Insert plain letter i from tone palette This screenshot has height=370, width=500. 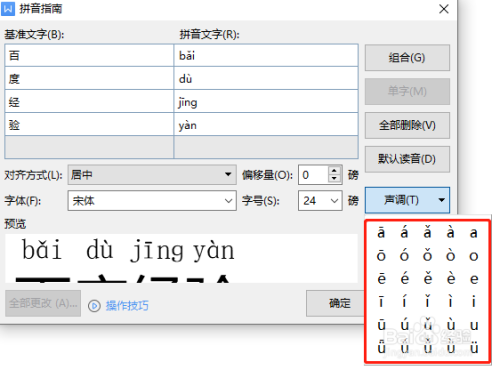[474, 301]
